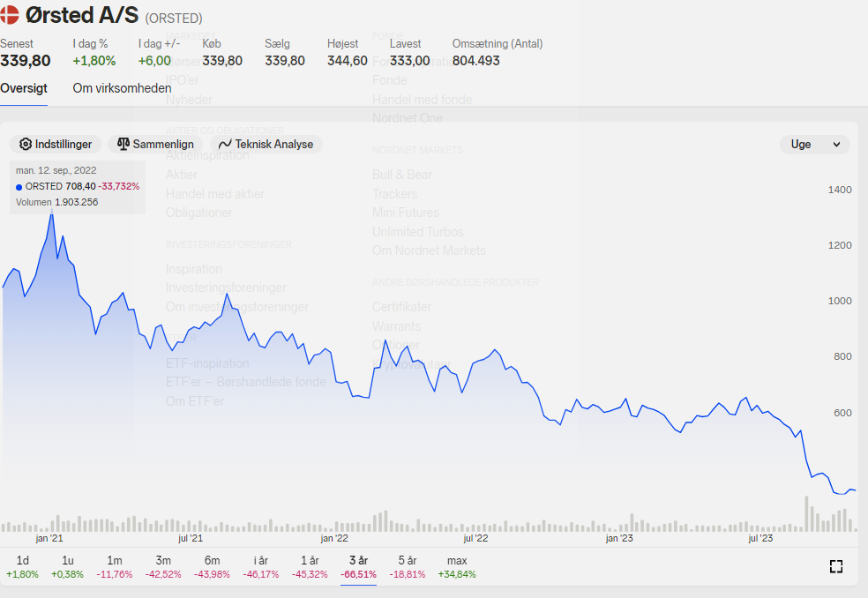Click the Danish flag icon
The image size is (868, 598).
point(8,15)
